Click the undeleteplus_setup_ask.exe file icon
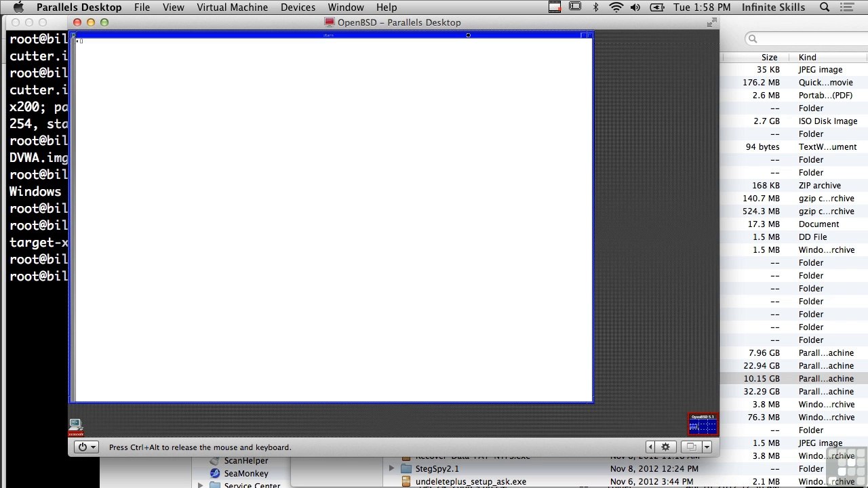The image size is (868, 488). click(x=406, y=481)
